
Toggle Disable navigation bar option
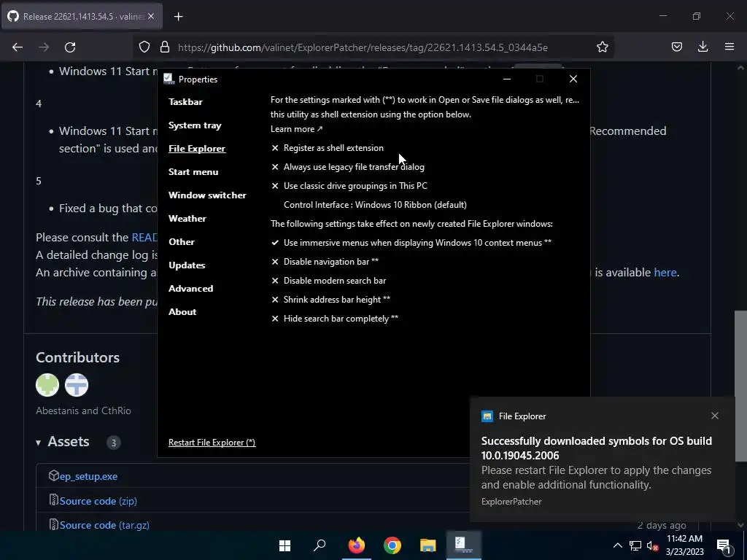point(325,262)
